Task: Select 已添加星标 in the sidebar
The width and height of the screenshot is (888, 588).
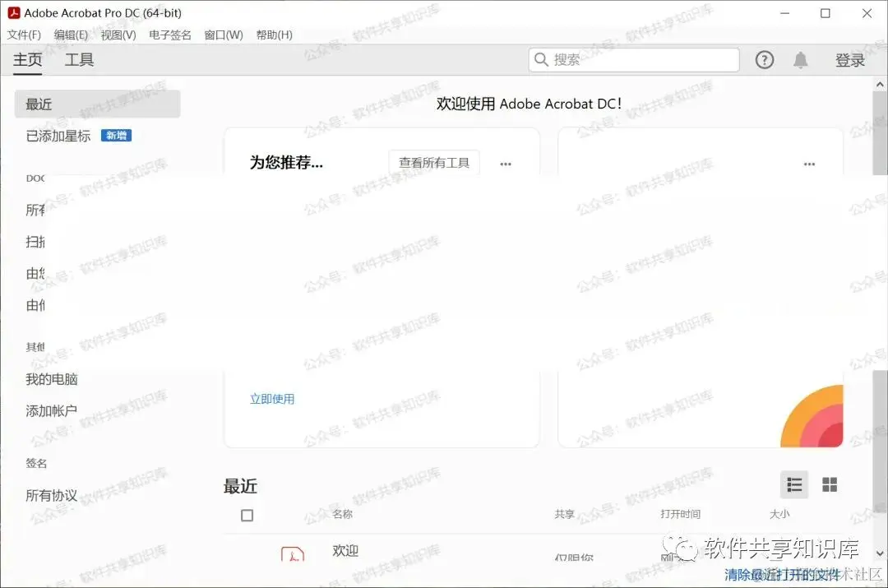Action: 58,136
